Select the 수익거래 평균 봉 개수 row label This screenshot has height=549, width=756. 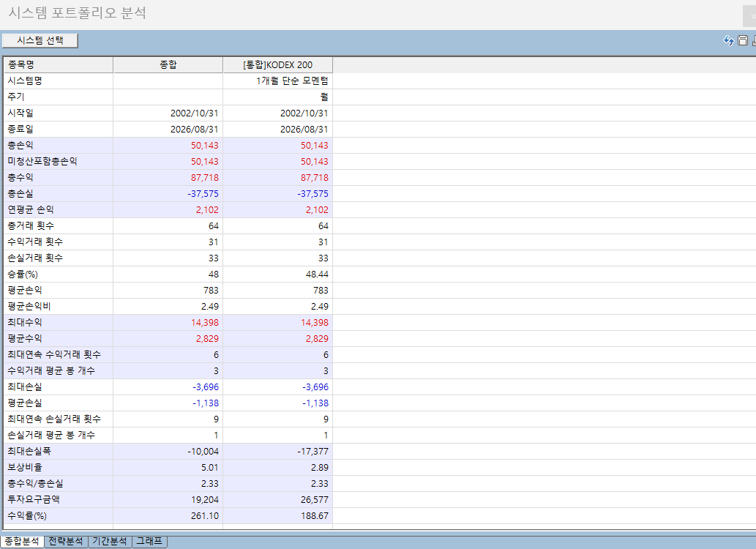[x=51, y=370]
